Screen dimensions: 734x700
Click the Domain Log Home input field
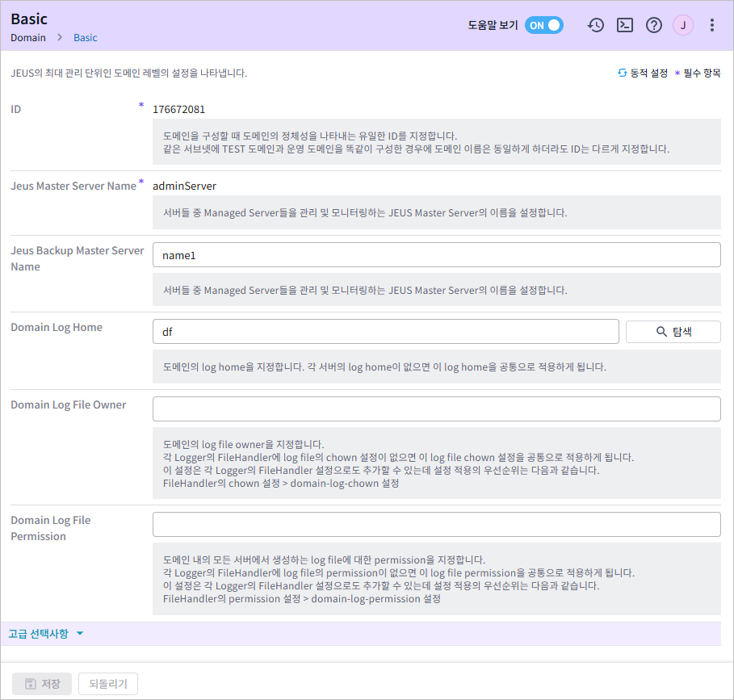pyautogui.click(x=385, y=332)
